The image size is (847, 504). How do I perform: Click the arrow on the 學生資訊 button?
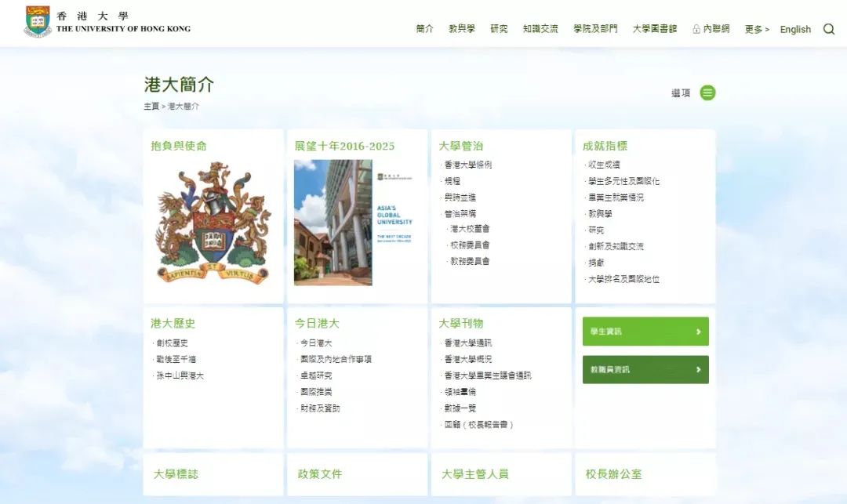point(700,331)
